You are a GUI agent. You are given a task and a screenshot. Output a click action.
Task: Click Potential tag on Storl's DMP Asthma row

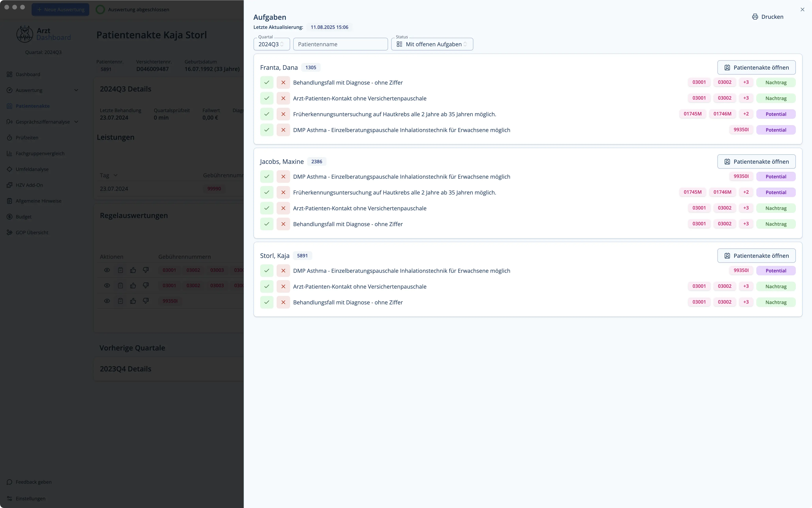click(x=776, y=270)
